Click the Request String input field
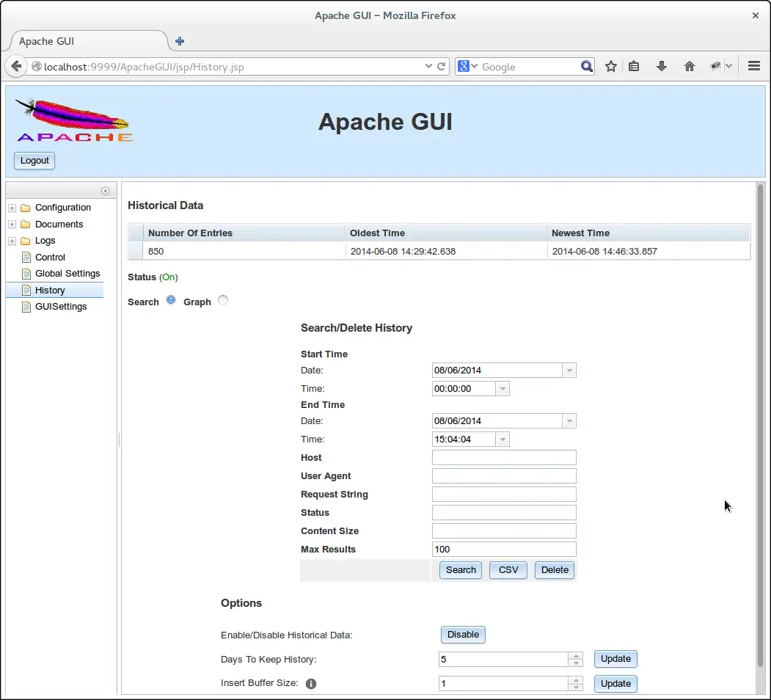The height and width of the screenshot is (700, 771). pyautogui.click(x=504, y=495)
